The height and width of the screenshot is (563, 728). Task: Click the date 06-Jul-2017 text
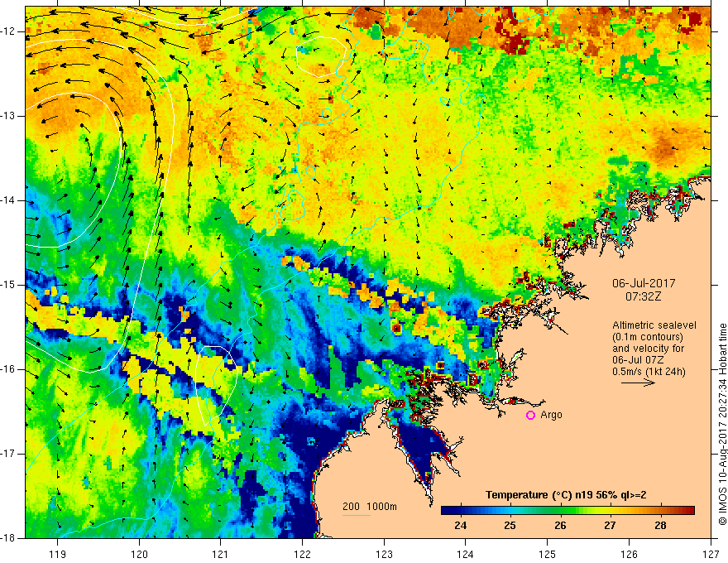point(644,283)
